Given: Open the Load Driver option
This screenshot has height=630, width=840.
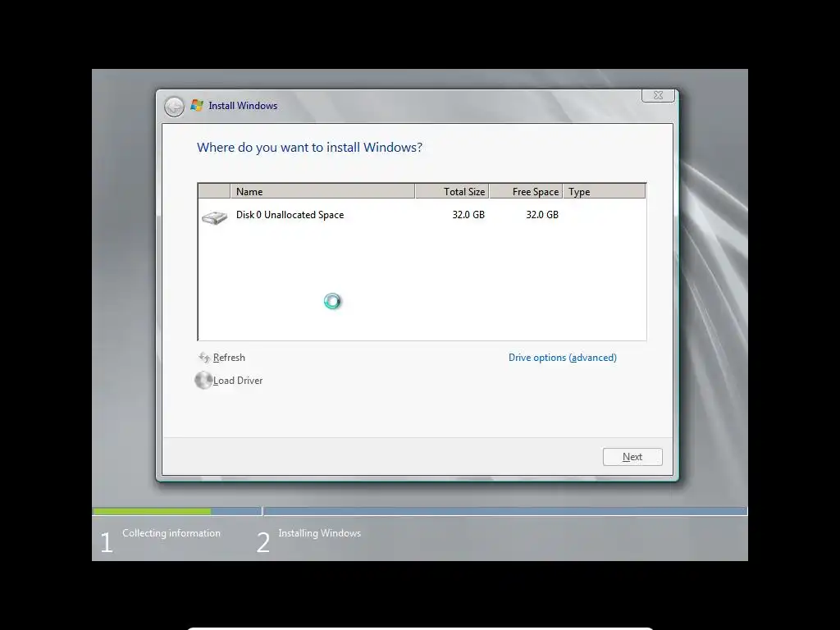Looking at the screenshot, I should click(x=238, y=381).
